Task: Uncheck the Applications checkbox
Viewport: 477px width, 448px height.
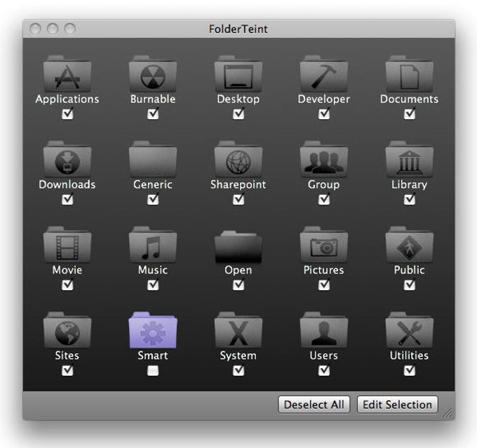Action: click(x=67, y=114)
